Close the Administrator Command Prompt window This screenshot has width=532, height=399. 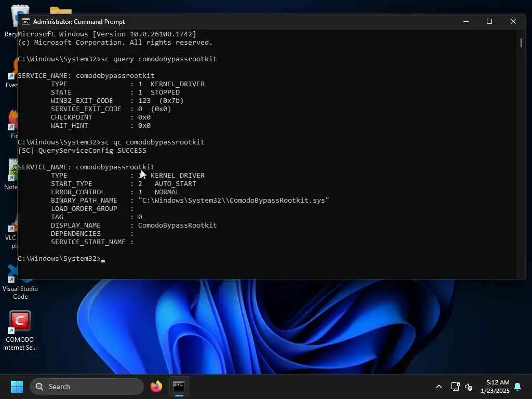513,21
